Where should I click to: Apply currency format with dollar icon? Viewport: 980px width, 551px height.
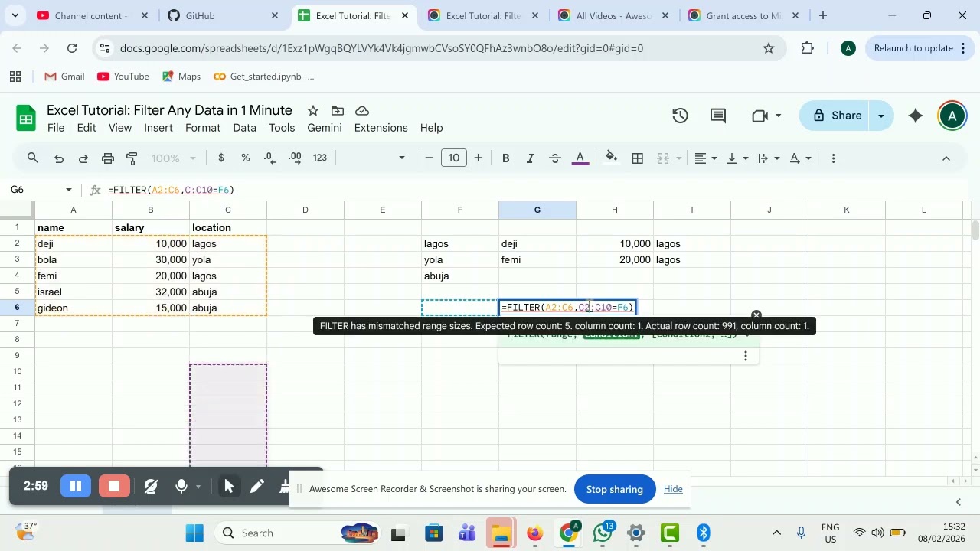point(221,158)
